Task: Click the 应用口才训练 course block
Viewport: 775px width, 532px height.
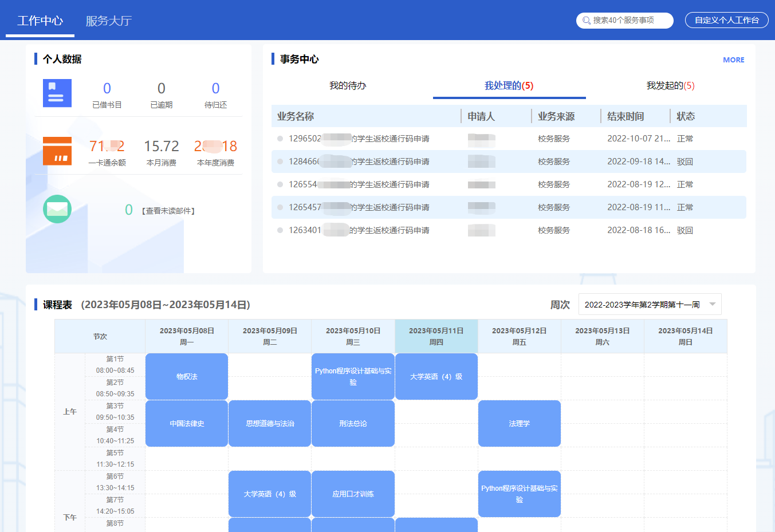Action: pyautogui.click(x=353, y=494)
